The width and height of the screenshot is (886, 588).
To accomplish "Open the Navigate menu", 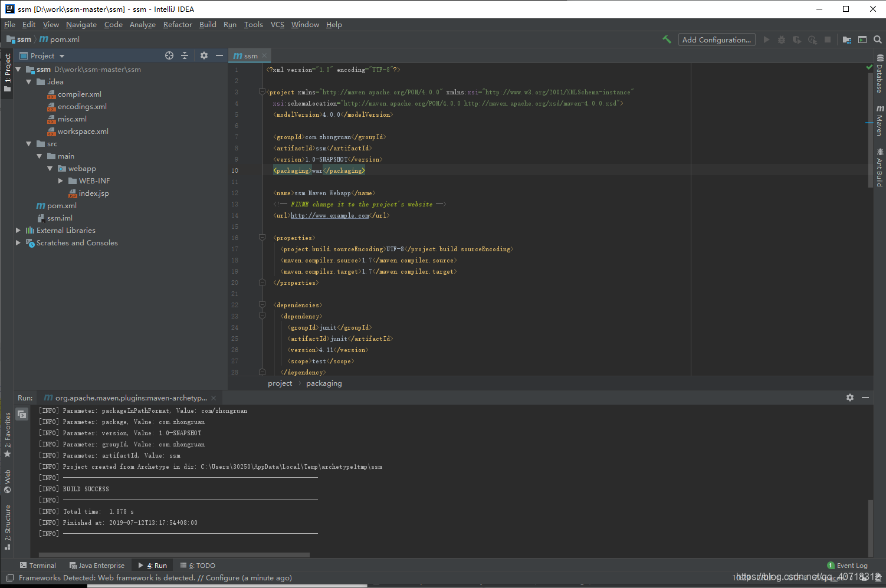I will point(81,25).
